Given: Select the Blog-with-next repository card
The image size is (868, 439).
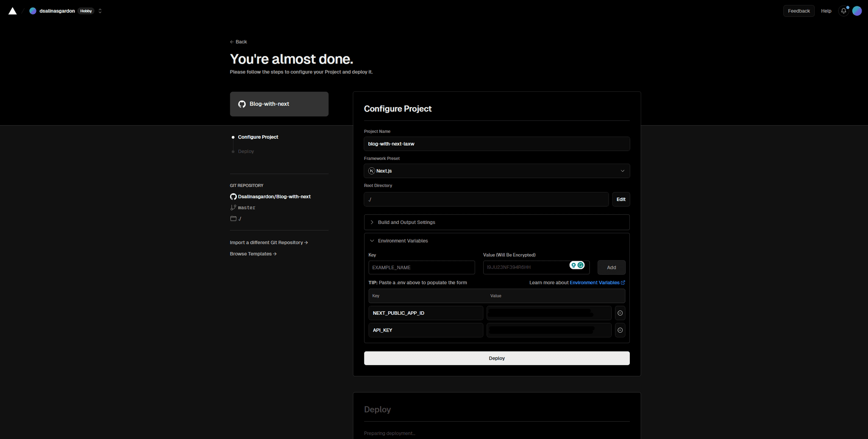Looking at the screenshot, I should pos(279,104).
